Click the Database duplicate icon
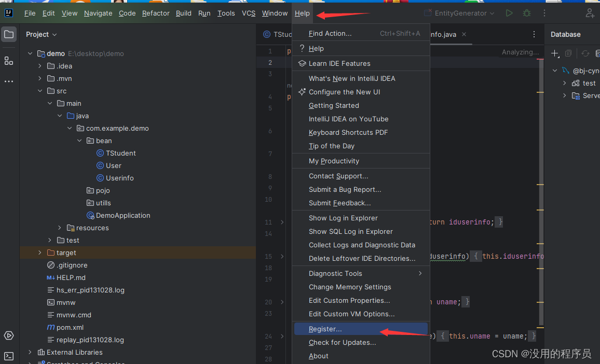The height and width of the screenshot is (364, 600). tap(568, 53)
